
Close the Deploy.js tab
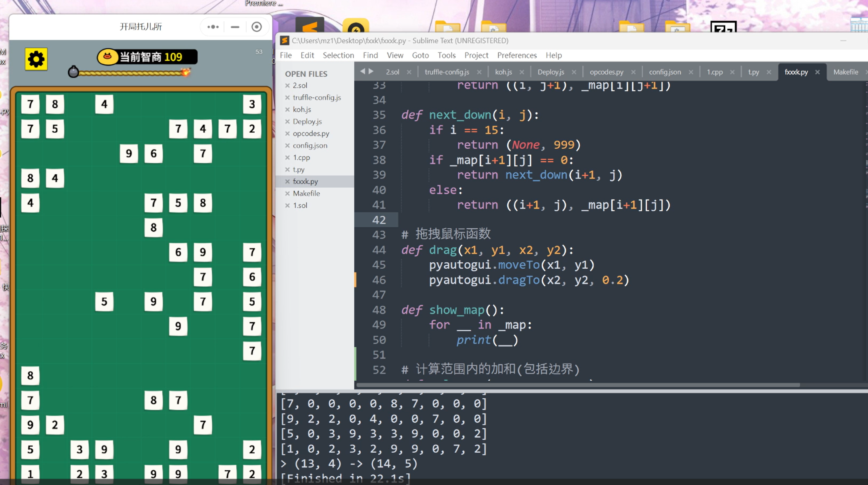point(574,72)
